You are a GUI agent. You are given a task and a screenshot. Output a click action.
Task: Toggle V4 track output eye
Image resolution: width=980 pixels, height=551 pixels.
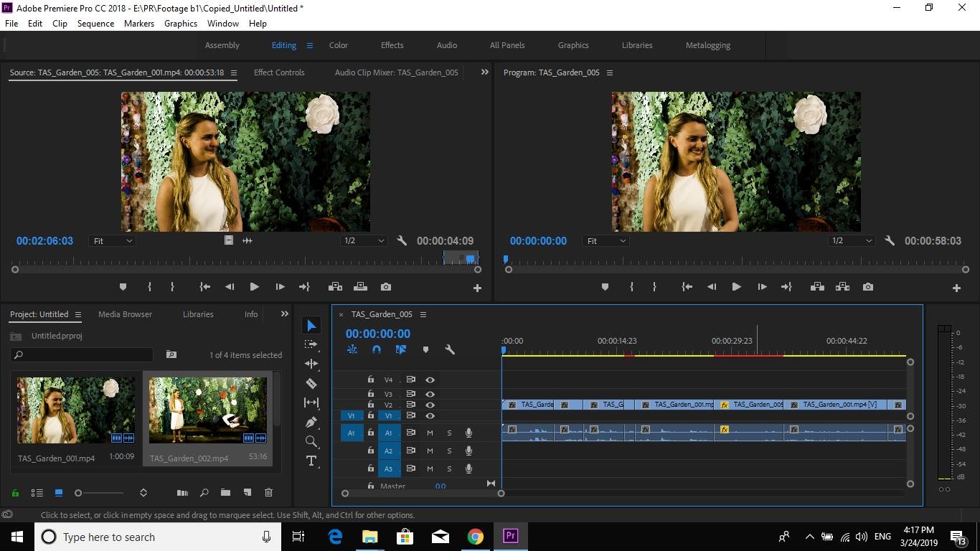coord(430,380)
